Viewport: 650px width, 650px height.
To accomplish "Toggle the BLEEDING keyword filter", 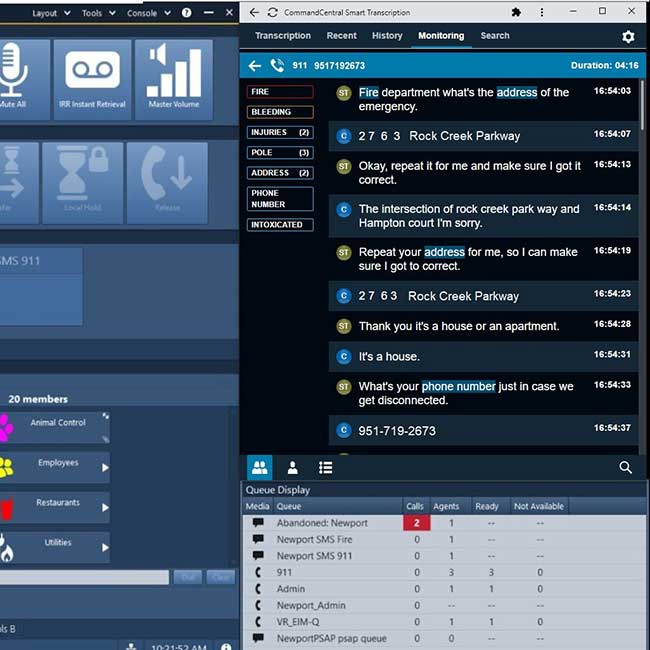I will pyautogui.click(x=280, y=112).
